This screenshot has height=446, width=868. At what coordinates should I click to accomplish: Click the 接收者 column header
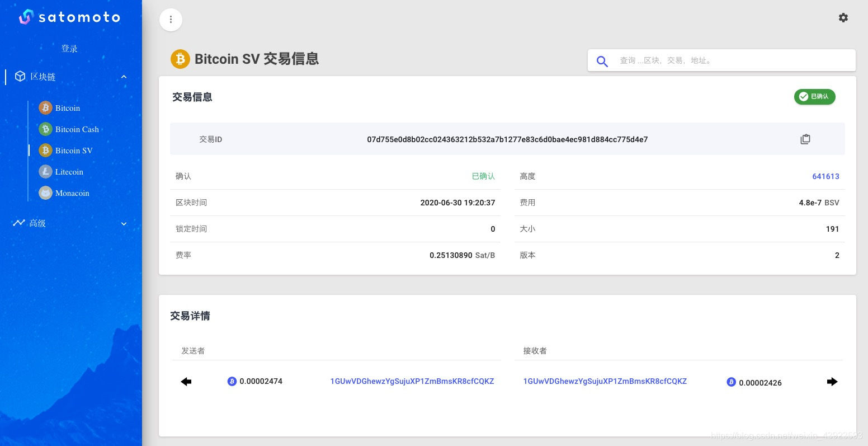[535, 351]
